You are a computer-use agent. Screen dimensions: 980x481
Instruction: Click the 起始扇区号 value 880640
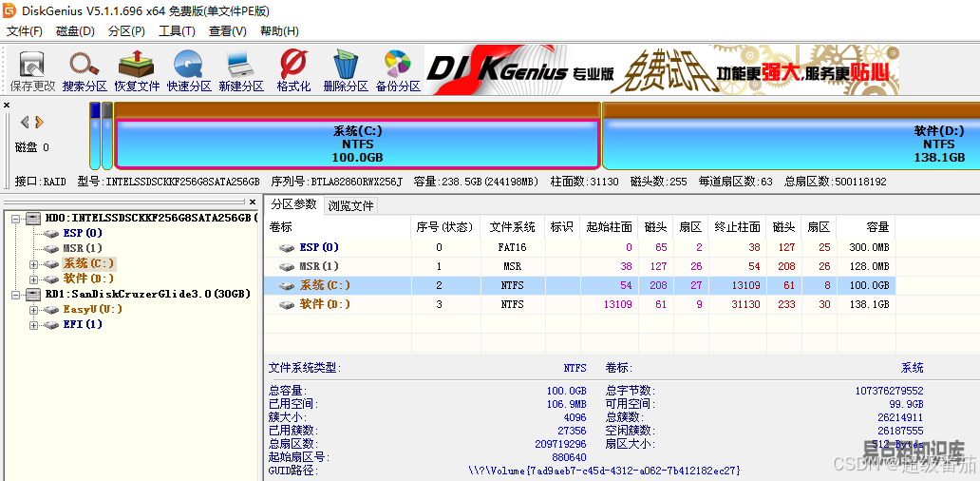point(569,456)
